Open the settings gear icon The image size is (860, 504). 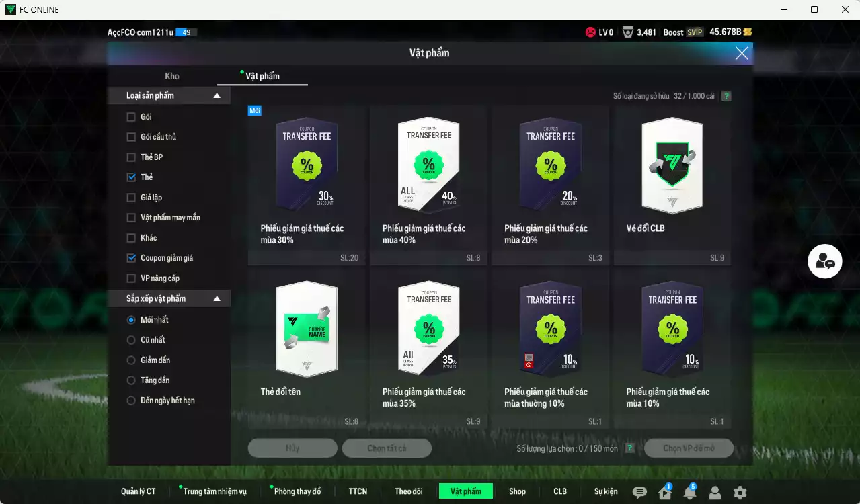point(740,493)
